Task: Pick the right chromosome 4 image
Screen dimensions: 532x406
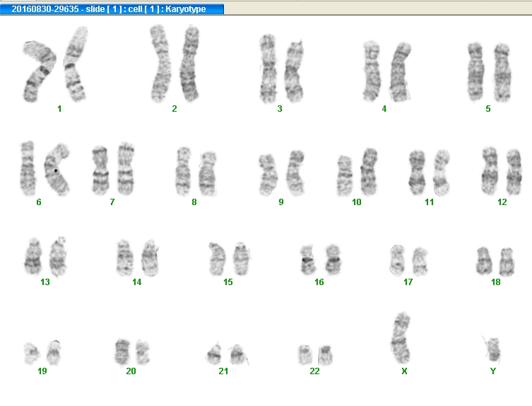Action: point(400,71)
